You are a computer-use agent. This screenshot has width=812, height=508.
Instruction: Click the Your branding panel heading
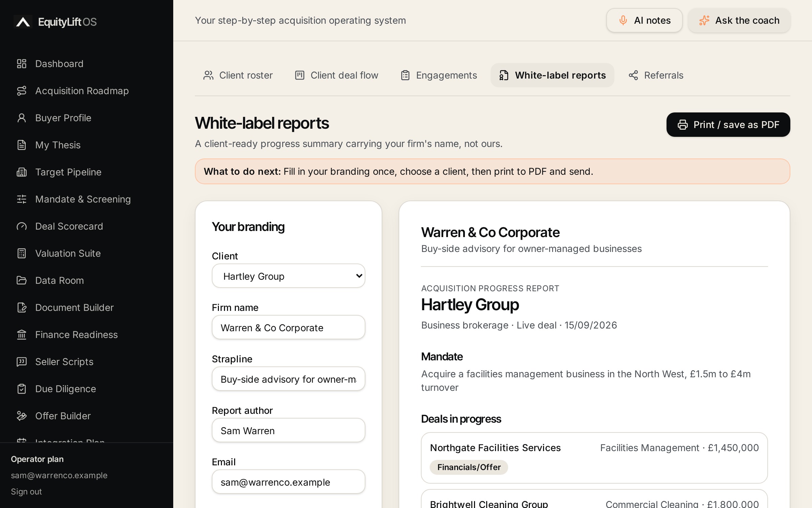click(248, 227)
